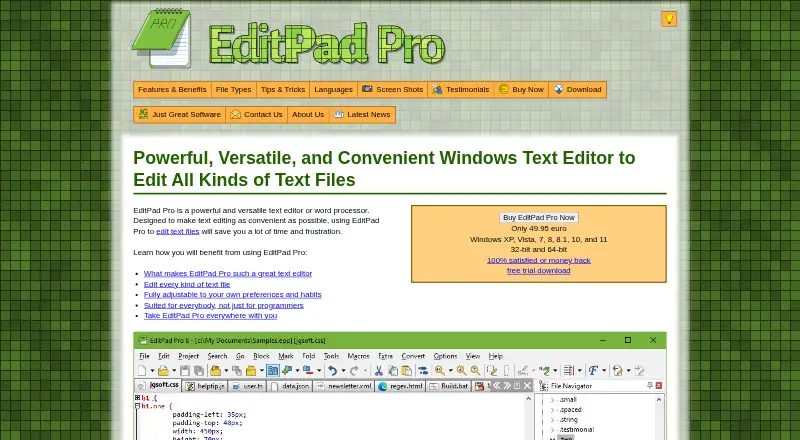Close the File Navigator panel
This screenshot has width=800, height=440.
(x=659, y=385)
